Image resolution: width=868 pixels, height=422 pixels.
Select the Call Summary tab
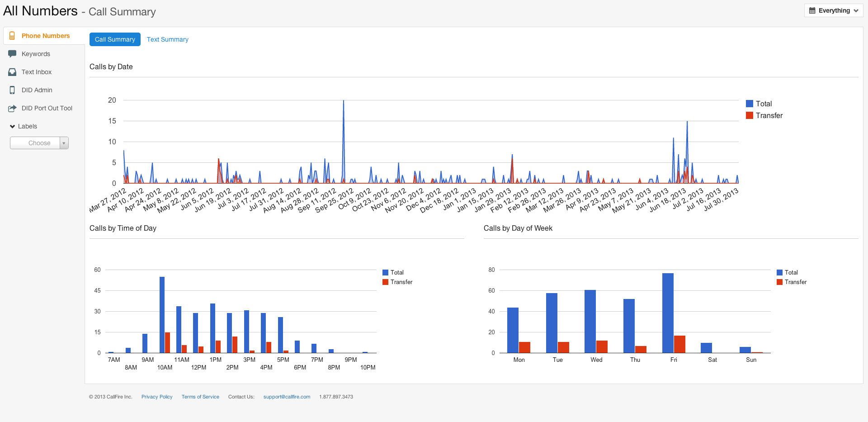[115, 39]
